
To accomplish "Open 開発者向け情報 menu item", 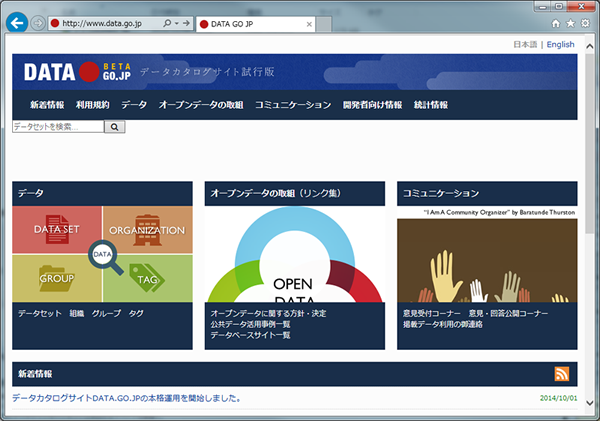I will [372, 105].
